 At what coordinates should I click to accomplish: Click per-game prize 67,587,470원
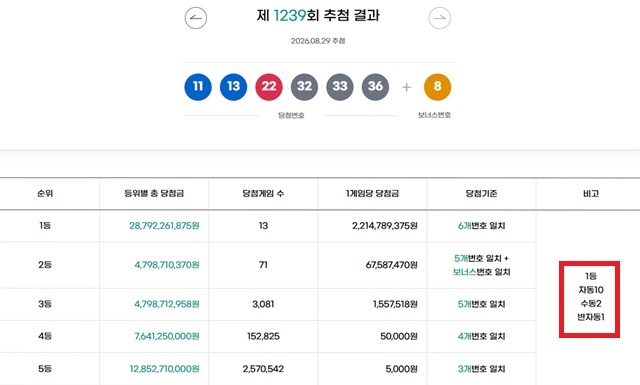(392, 265)
